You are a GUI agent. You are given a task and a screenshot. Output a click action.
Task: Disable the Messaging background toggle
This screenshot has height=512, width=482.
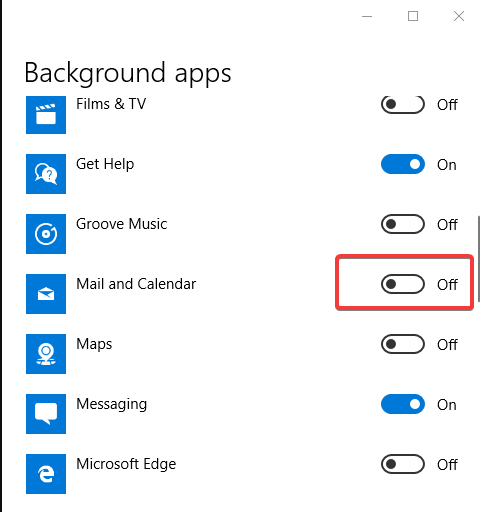(403, 404)
